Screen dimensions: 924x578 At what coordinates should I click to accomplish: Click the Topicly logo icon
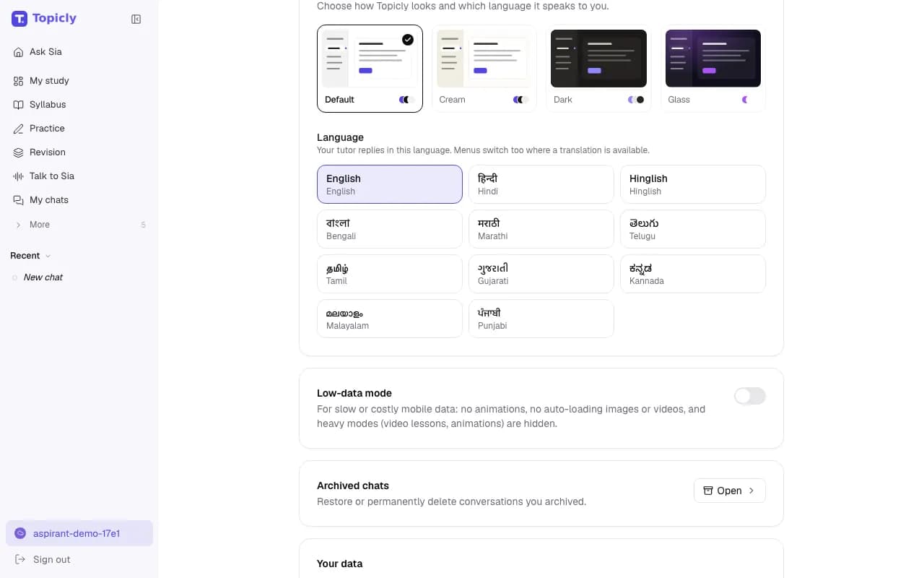(19, 19)
